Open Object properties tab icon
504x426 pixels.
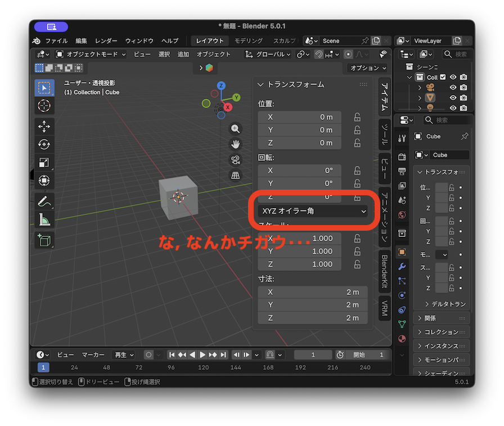[402, 252]
